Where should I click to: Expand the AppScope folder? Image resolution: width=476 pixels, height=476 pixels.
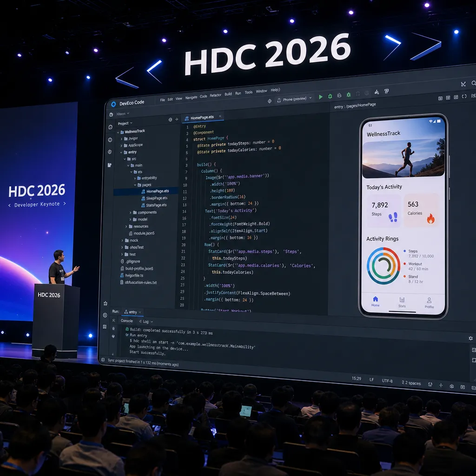[121, 145]
